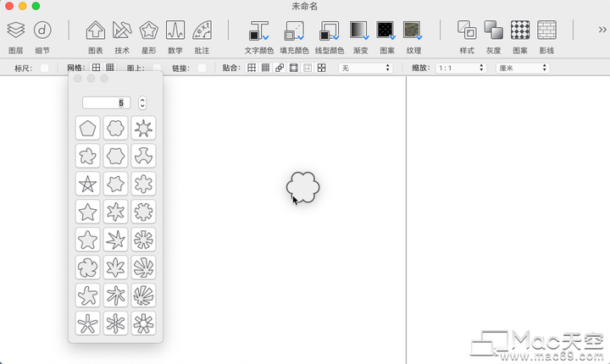Select the 图表 house-shaped icon

point(95,30)
